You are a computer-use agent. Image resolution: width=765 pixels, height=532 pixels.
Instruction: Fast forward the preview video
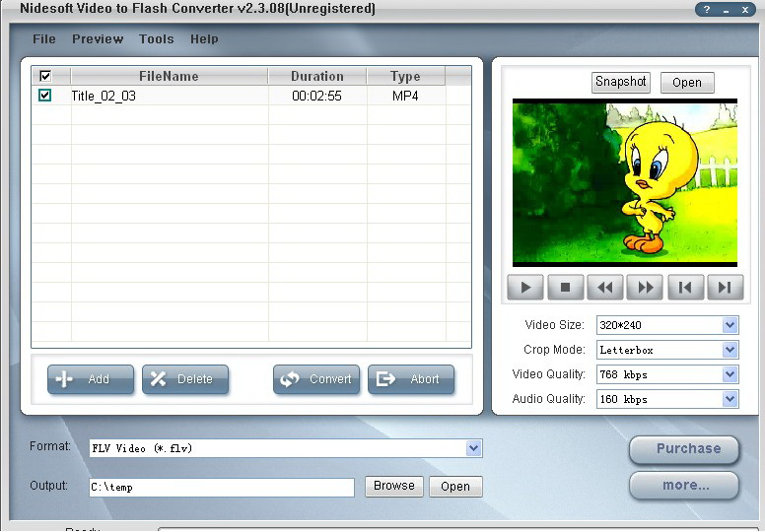point(645,288)
